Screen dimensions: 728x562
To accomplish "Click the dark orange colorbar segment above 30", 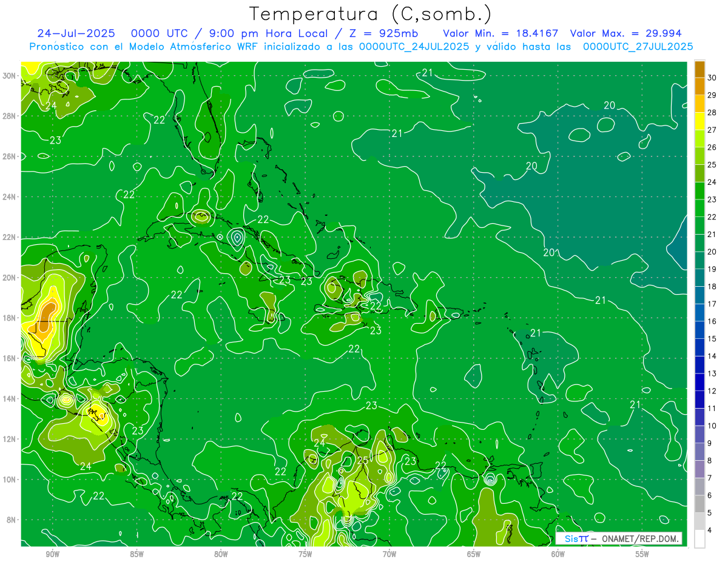I will [699, 69].
